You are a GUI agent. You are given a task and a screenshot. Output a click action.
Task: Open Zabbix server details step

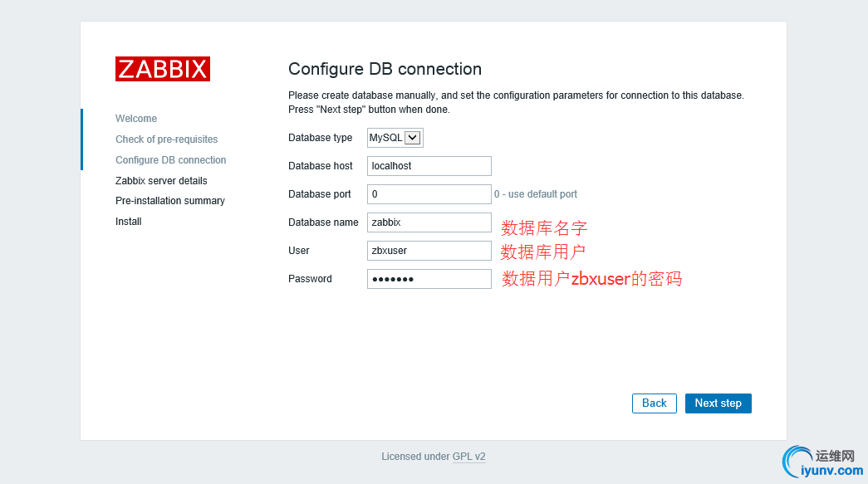point(161,181)
